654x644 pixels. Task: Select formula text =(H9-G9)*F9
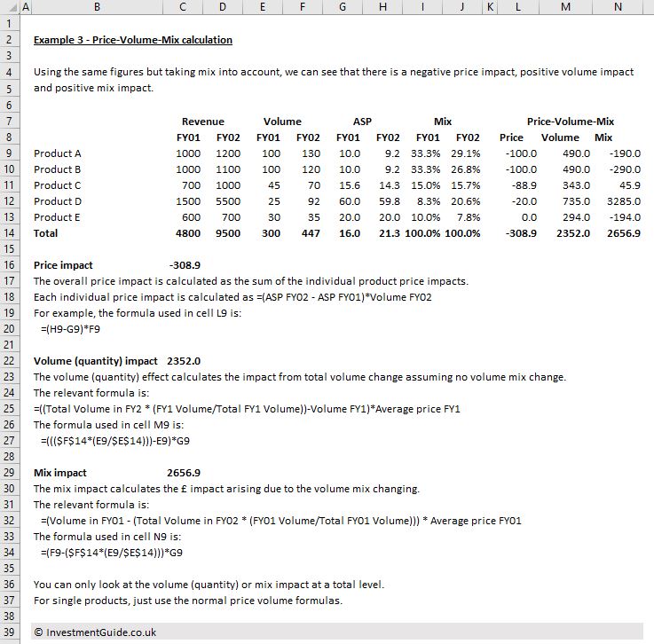[70, 329]
